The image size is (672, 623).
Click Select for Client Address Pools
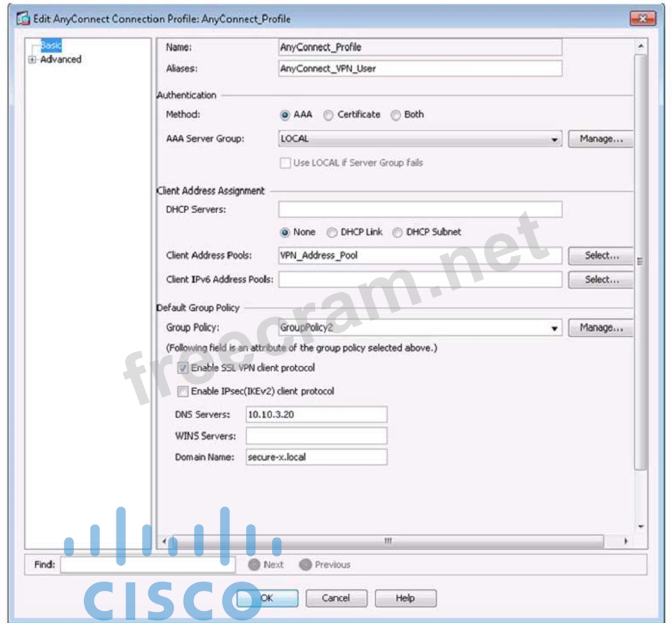click(x=601, y=256)
